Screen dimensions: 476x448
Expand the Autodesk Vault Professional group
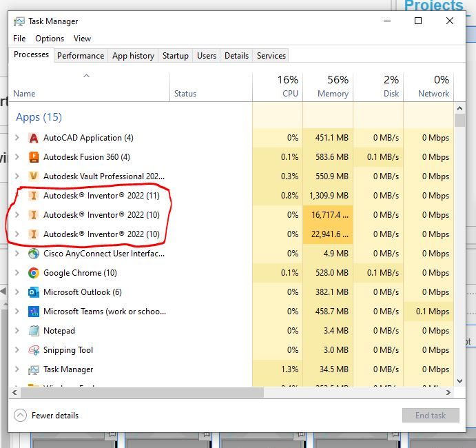pyautogui.click(x=17, y=176)
